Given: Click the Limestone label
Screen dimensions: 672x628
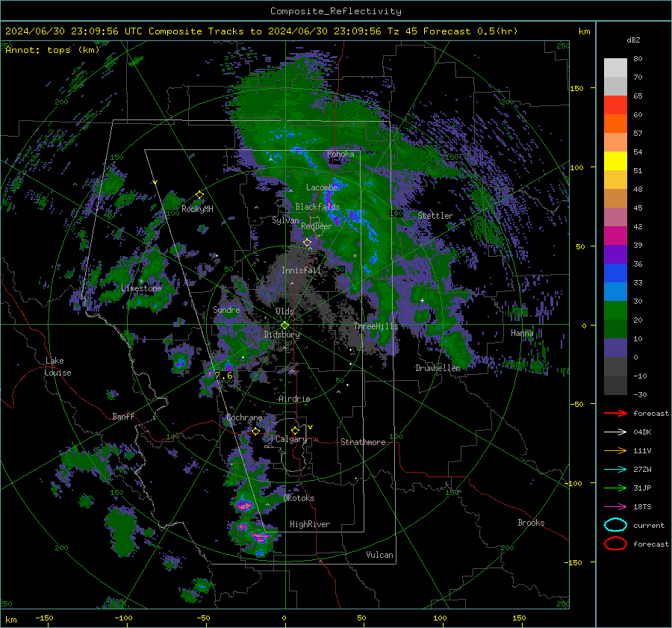Looking at the screenshot, I should coord(141,288).
